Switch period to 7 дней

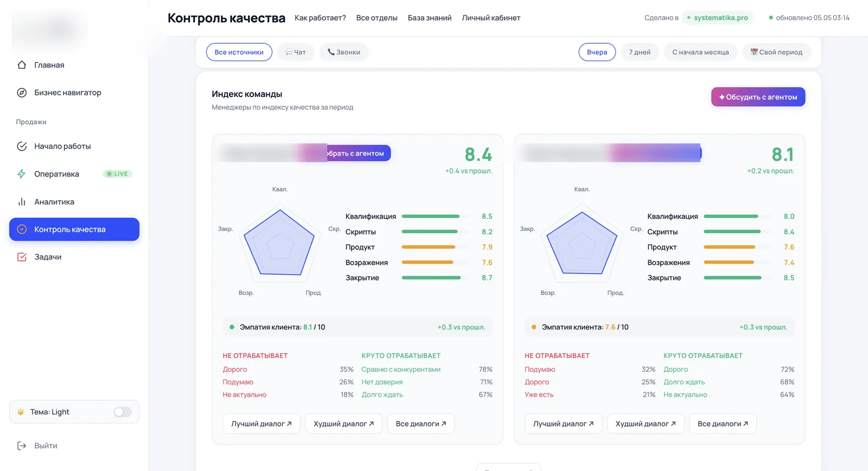tap(640, 52)
